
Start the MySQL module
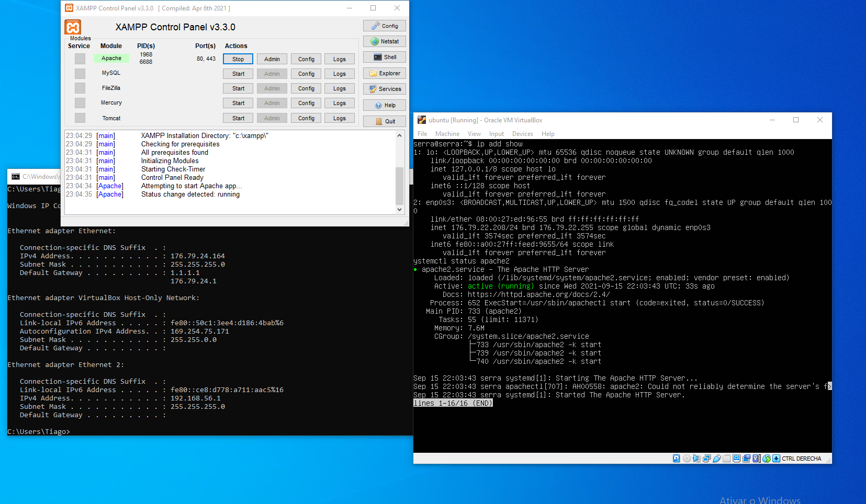(x=238, y=74)
